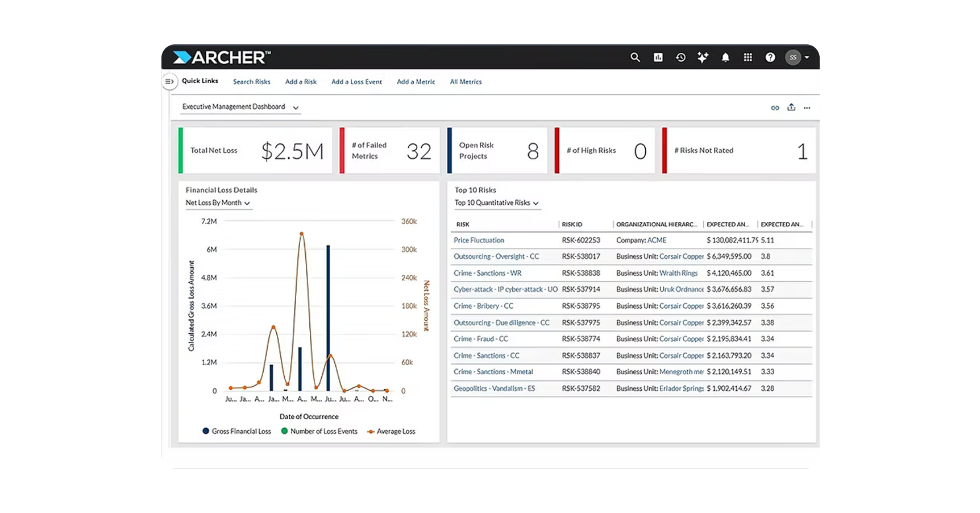Open the Open Risk Projects card
This screenshot has width=980, height=513.
pos(497,151)
